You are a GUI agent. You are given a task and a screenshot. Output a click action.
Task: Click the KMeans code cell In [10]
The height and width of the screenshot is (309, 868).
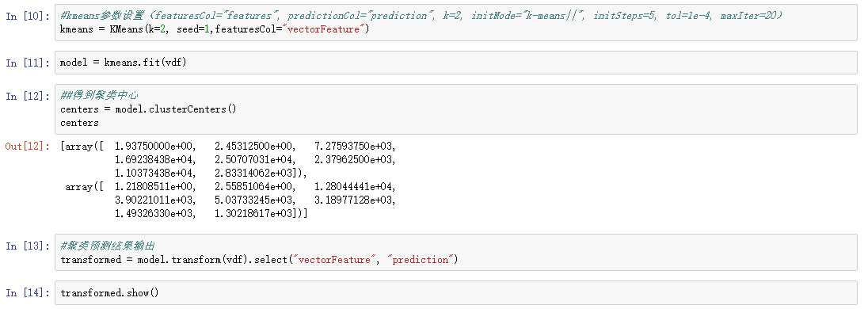tap(455, 23)
